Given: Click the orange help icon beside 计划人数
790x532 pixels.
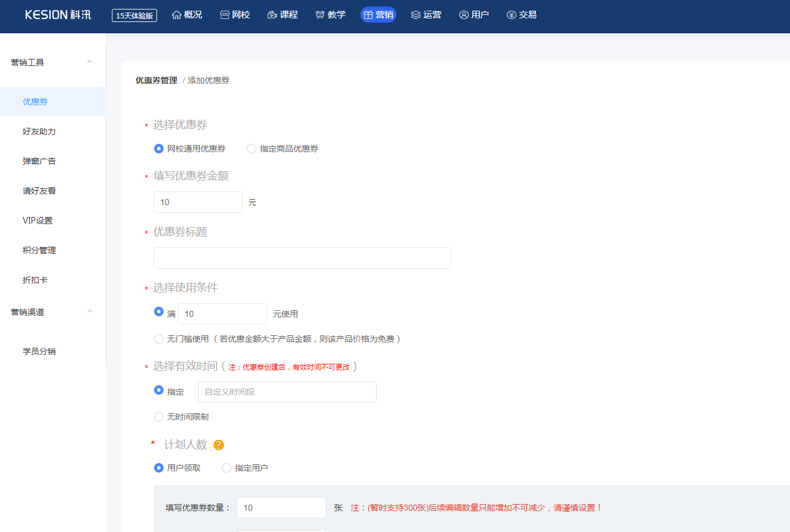Looking at the screenshot, I should [218, 445].
